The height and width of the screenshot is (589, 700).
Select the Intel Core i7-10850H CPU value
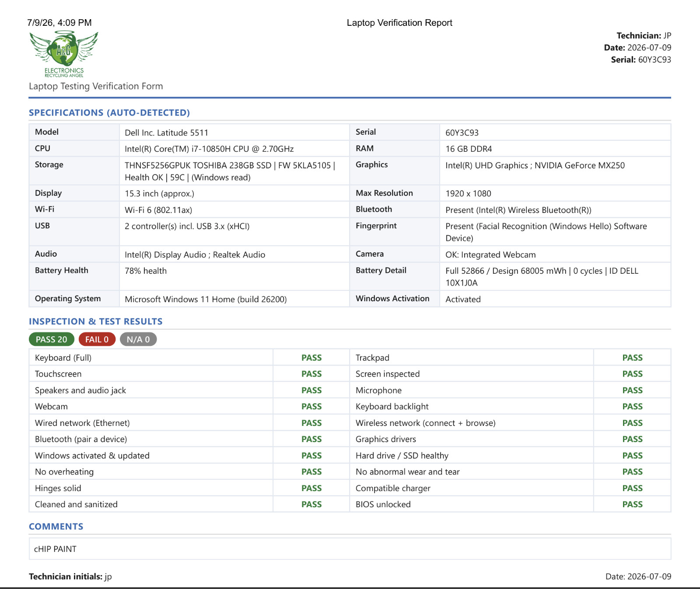tap(209, 149)
